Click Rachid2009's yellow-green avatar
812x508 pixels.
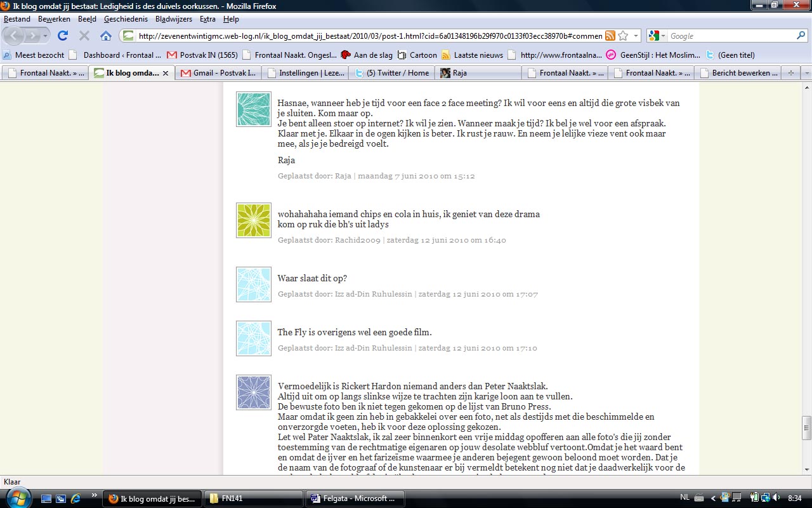(x=254, y=220)
